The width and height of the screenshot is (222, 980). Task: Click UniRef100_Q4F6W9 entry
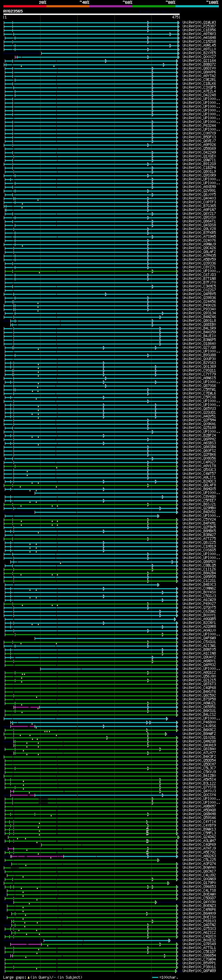199,638
